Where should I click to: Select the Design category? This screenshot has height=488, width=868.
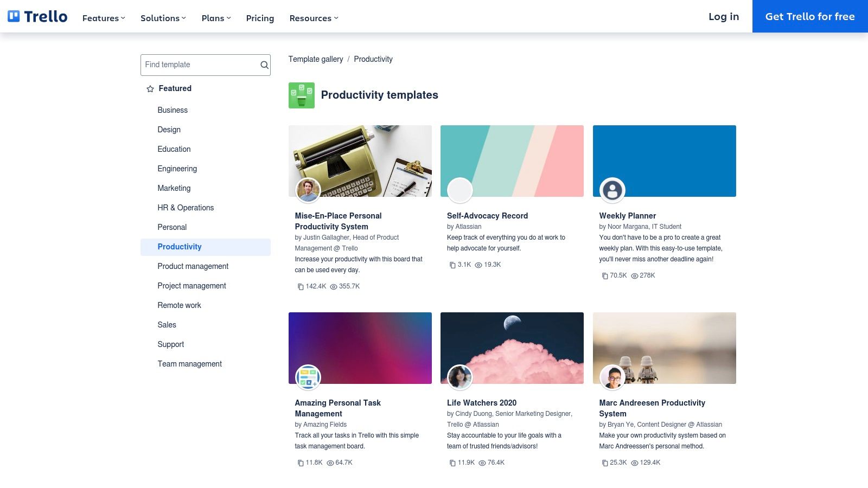169,130
